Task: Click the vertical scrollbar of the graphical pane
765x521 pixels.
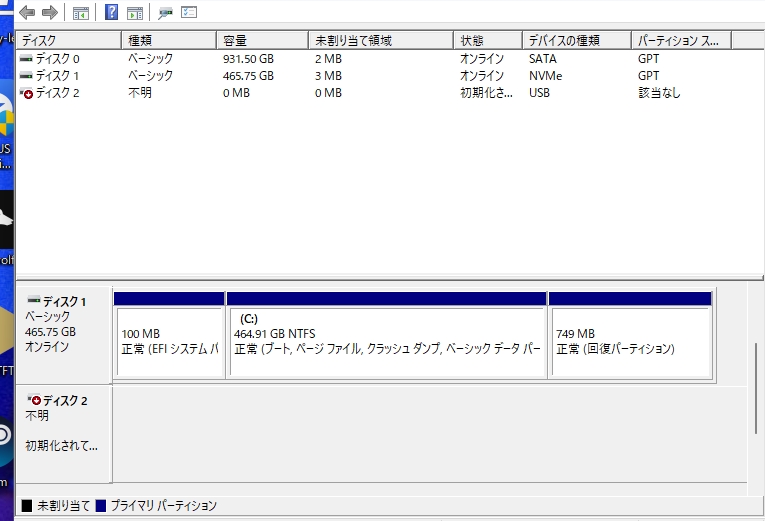Action: click(756, 388)
